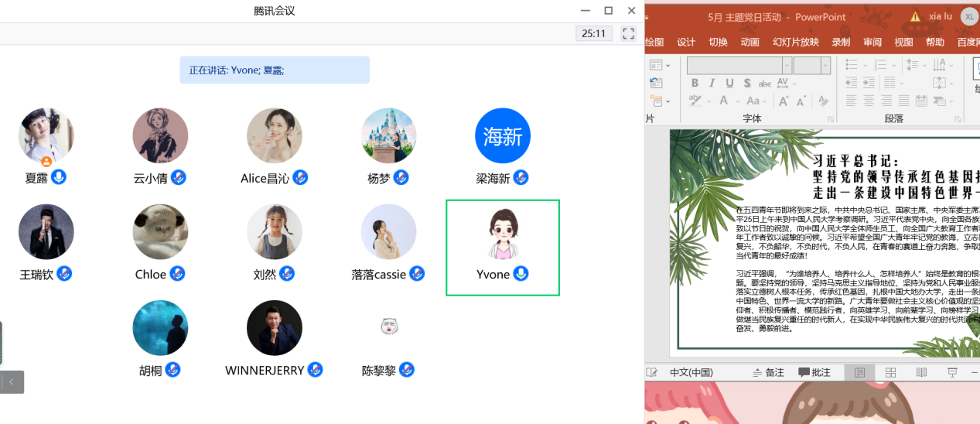Open the 幻灯片放映 ribbon tab
Image resolution: width=980 pixels, height=424 pixels.
[x=795, y=42]
